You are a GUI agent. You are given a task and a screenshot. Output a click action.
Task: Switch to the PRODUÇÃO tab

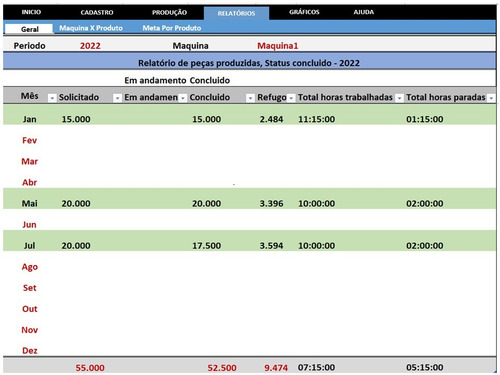[x=169, y=12]
